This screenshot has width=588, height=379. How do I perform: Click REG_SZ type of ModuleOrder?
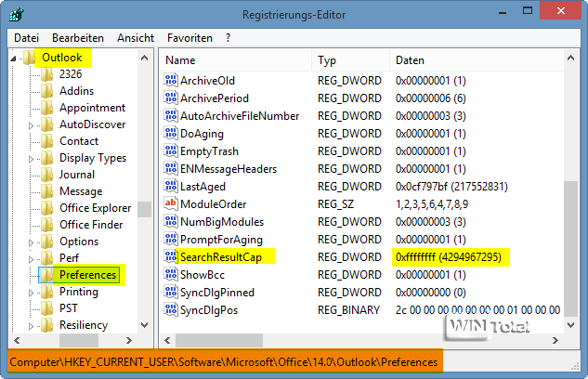pos(335,204)
